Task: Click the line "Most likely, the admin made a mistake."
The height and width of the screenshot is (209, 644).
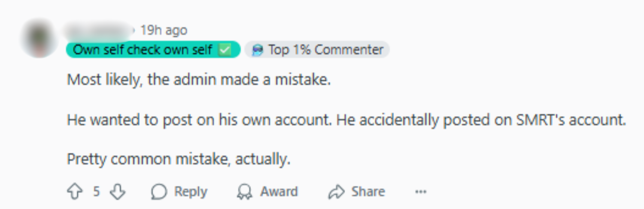Action: (199, 80)
